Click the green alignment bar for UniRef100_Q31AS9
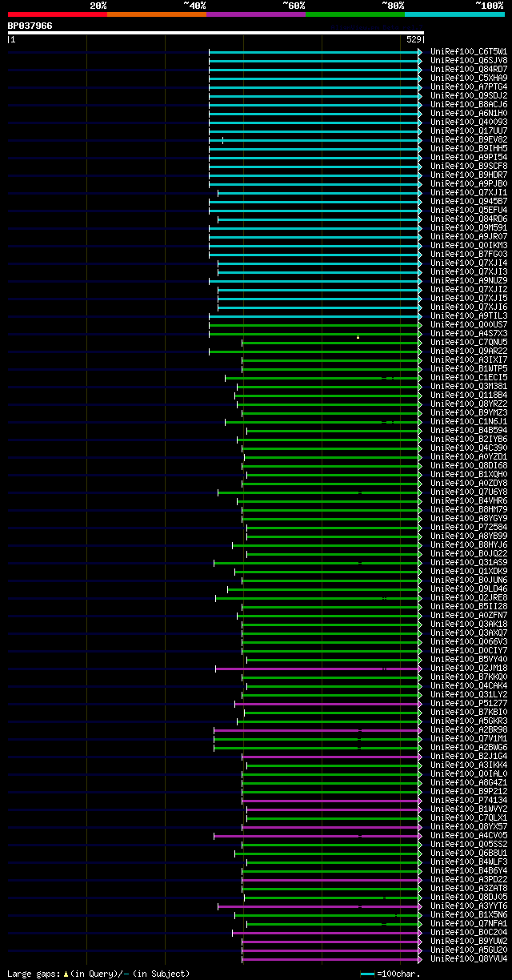Viewport: 512px width, 980px height. coord(318,563)
